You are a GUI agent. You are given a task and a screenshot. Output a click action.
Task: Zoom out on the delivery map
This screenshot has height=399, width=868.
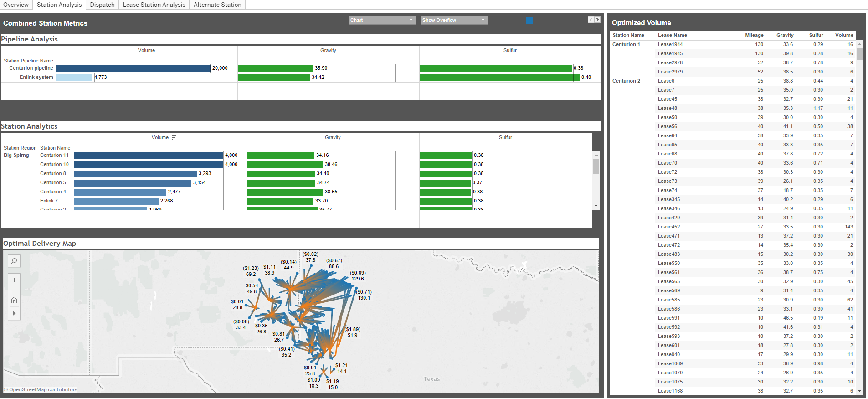[14, 290]
